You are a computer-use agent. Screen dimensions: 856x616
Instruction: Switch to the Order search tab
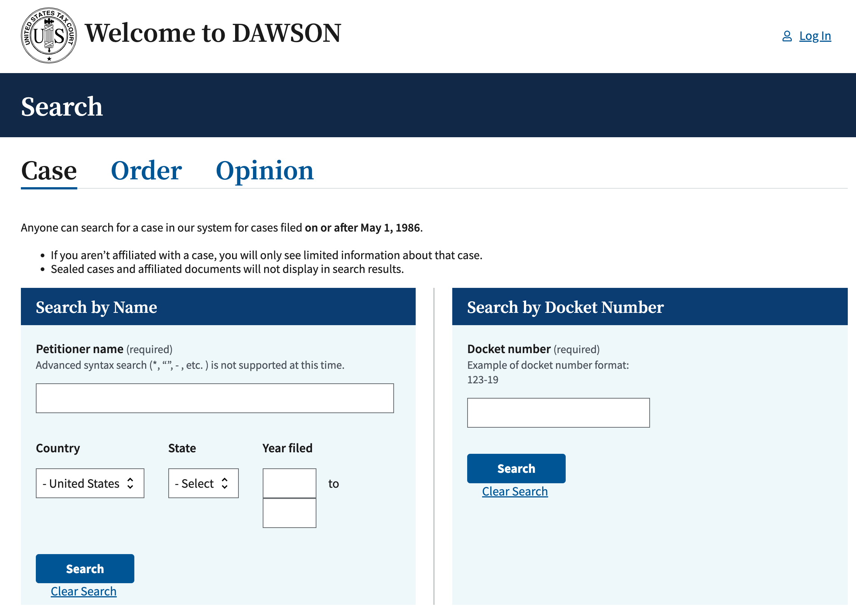click(x=145, y=170)
